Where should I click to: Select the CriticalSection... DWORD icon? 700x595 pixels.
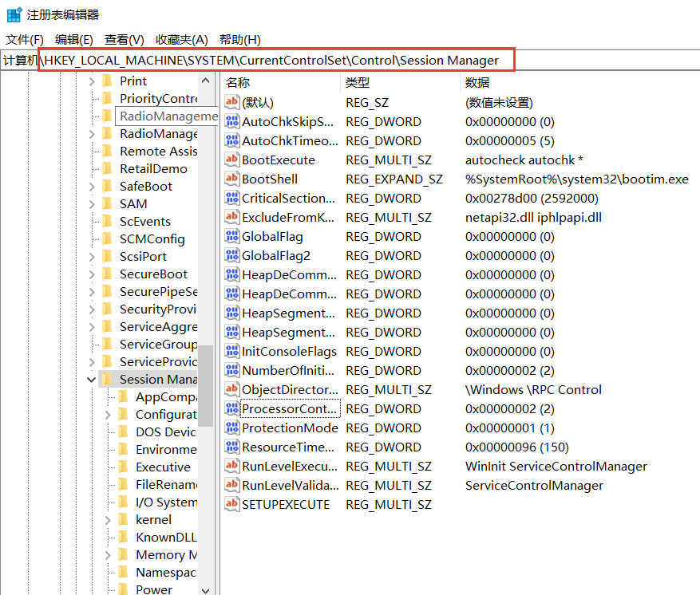231,198
